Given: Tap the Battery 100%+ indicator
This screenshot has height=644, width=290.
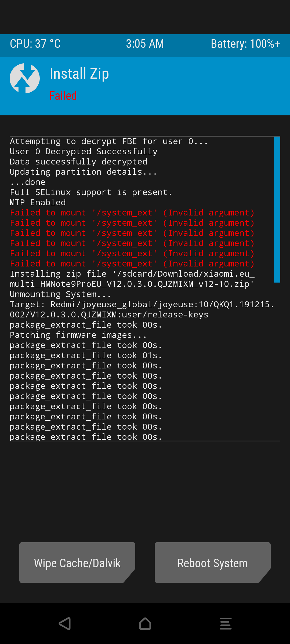Looking at the screenshot, I should [x=245, y=44].
